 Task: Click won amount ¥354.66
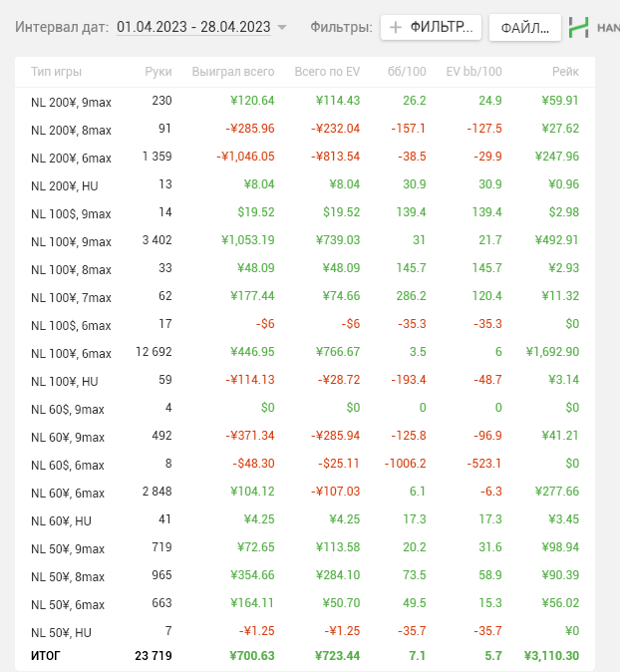pyautogui.click(x=252, y=575)
